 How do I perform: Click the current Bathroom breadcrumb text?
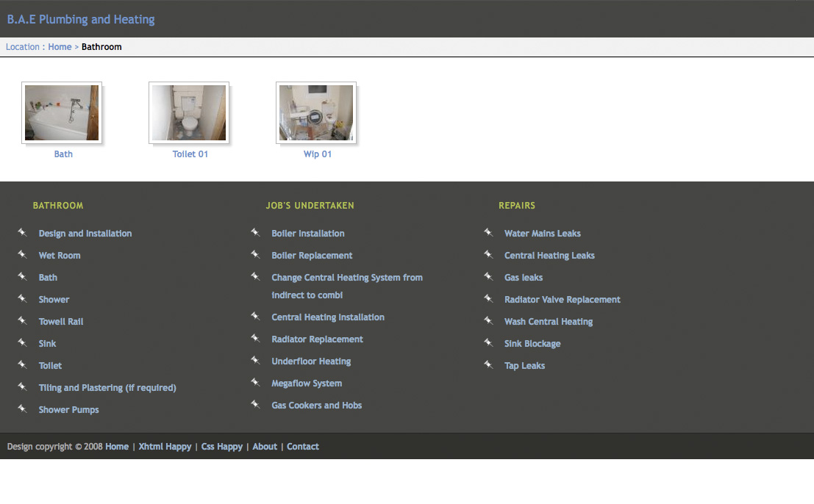[x=101, y=47]
